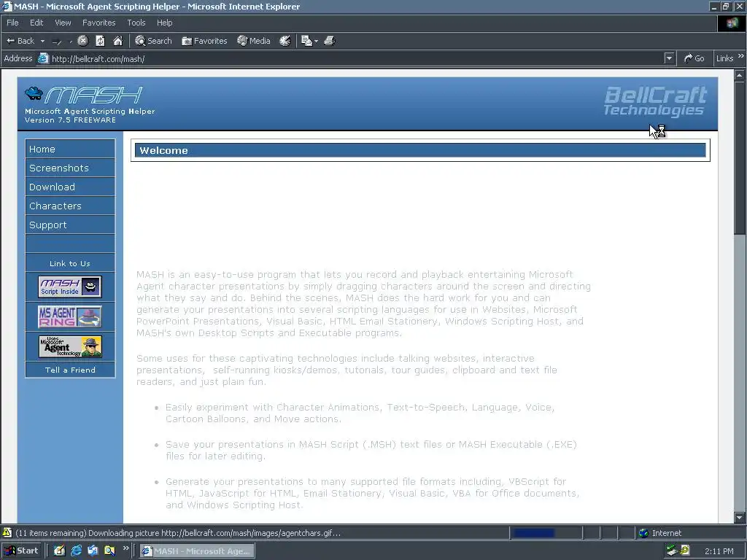The width and height of the screenshot is (747, 560).
Task: Open the Media pane from toolbar
Action: point(254,41)
